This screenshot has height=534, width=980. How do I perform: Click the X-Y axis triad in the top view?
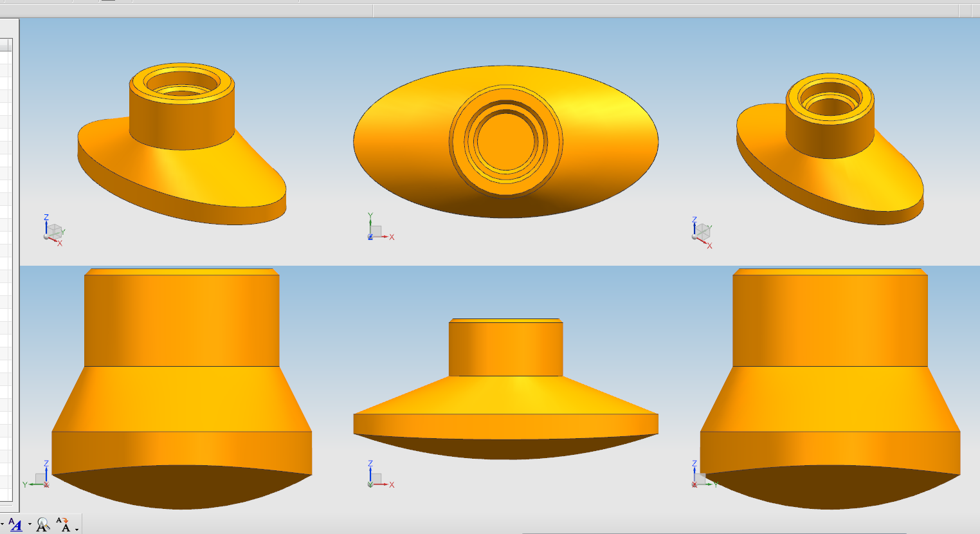380,227
